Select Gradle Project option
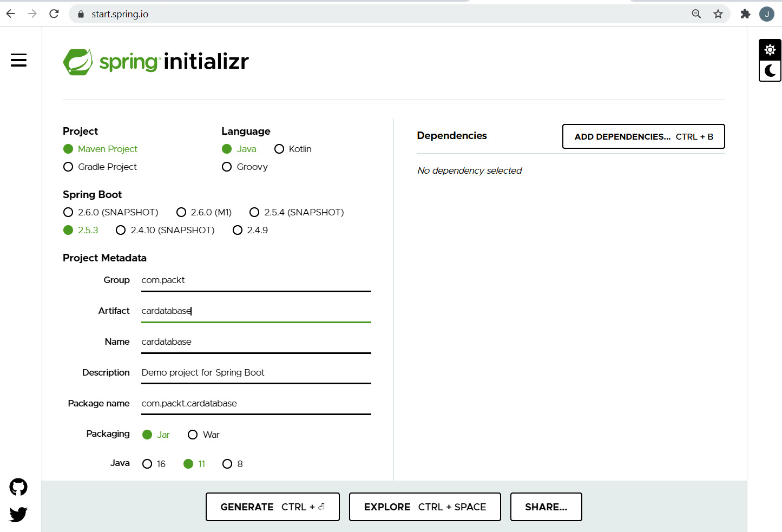The height and width of the screenshot is (532, 782). coord(100,167)
